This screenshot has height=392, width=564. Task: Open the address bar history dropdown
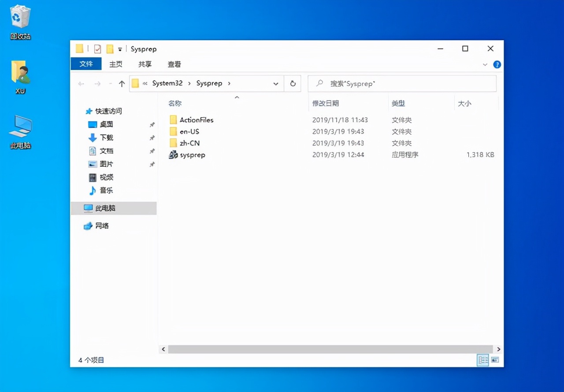[276, 83]
